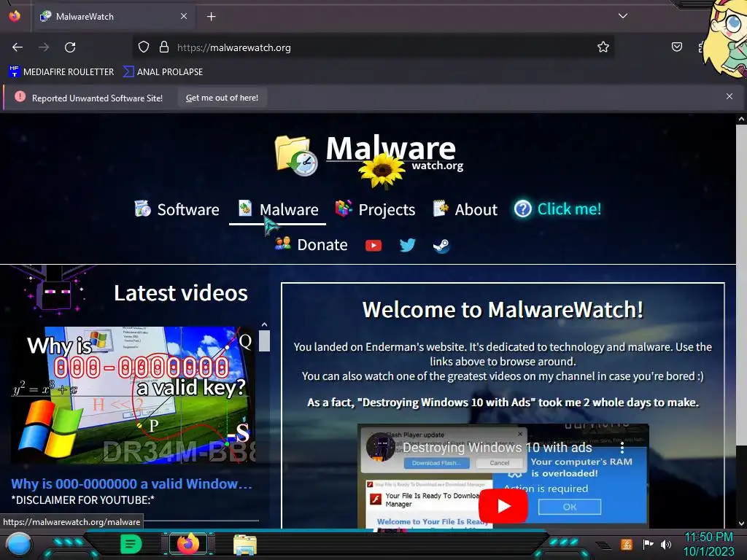Open the Twitter bird icon

(407, 245)
